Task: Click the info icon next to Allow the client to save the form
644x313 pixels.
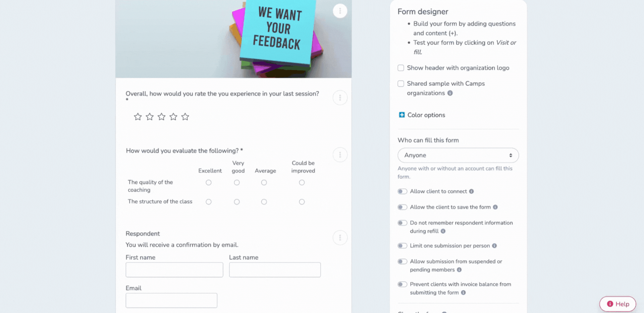Action: pos(495,207)
